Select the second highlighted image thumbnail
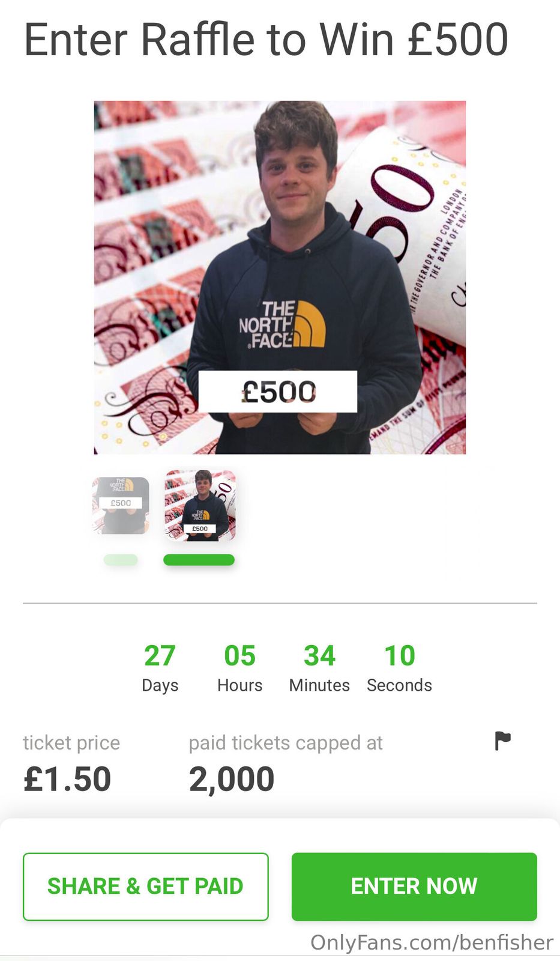The height and width of the screenshot is (961, 560). pyautogui.click(x=200, y=506)
